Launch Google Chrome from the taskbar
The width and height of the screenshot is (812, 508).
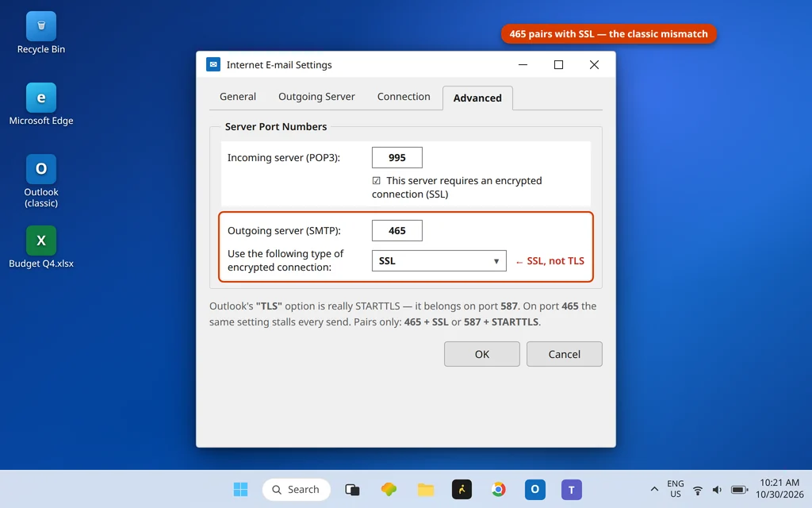[x=499, y=489]
